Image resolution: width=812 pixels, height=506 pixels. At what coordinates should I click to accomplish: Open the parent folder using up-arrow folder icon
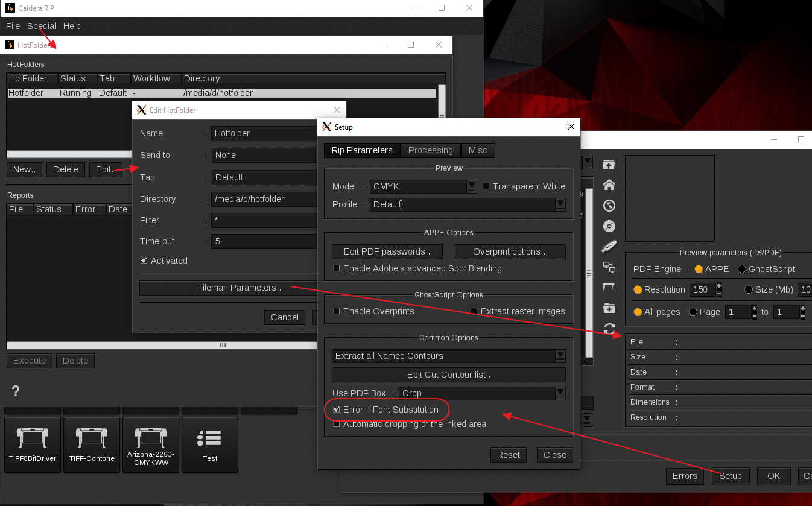click(609, 165)
